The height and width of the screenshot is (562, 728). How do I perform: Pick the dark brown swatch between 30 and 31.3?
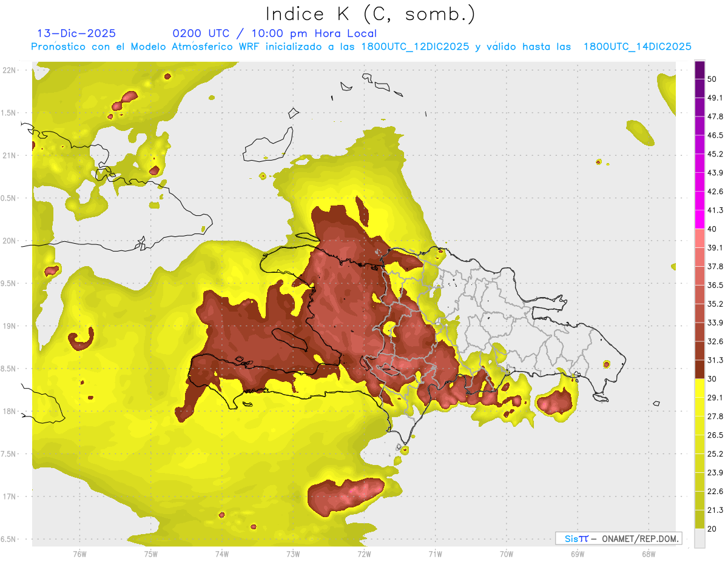pyautogui.click(x=700, y=369)
